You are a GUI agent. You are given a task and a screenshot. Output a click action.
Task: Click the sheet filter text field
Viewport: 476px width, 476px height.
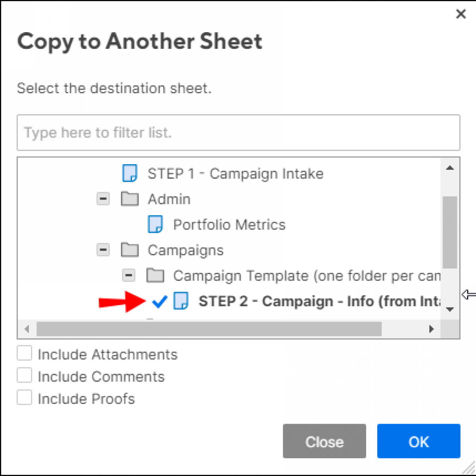[x=238, y=133]
